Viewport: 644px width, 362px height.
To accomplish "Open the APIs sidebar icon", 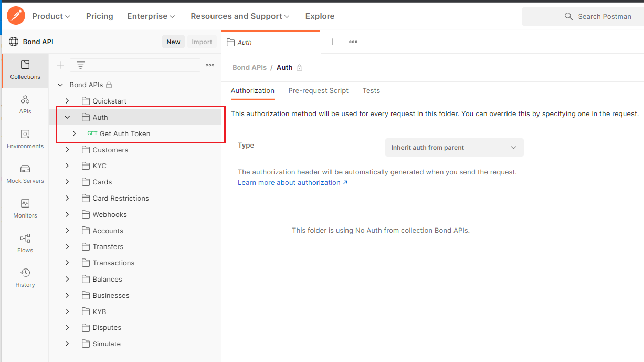I will (25, 99).
